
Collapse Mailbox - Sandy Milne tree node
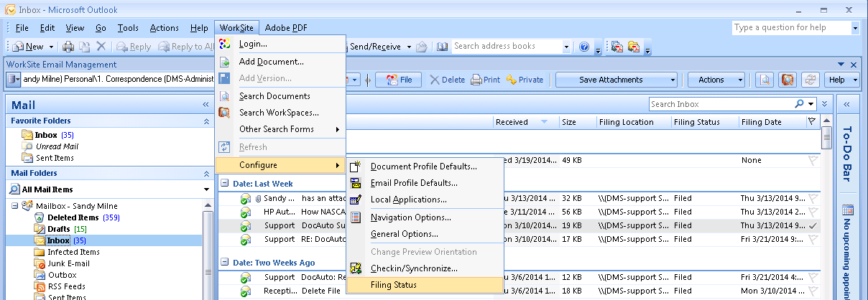point(15,206)
